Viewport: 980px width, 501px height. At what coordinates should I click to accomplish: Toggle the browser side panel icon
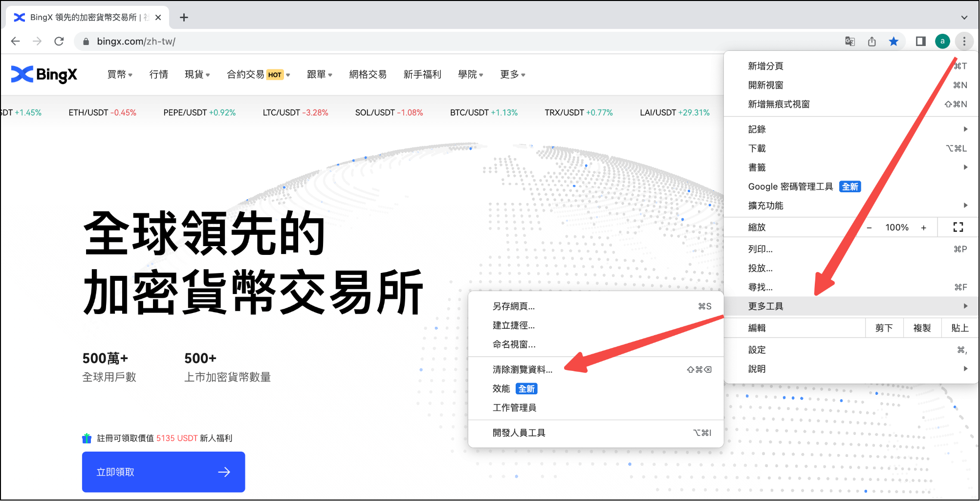tap(920, 42)
